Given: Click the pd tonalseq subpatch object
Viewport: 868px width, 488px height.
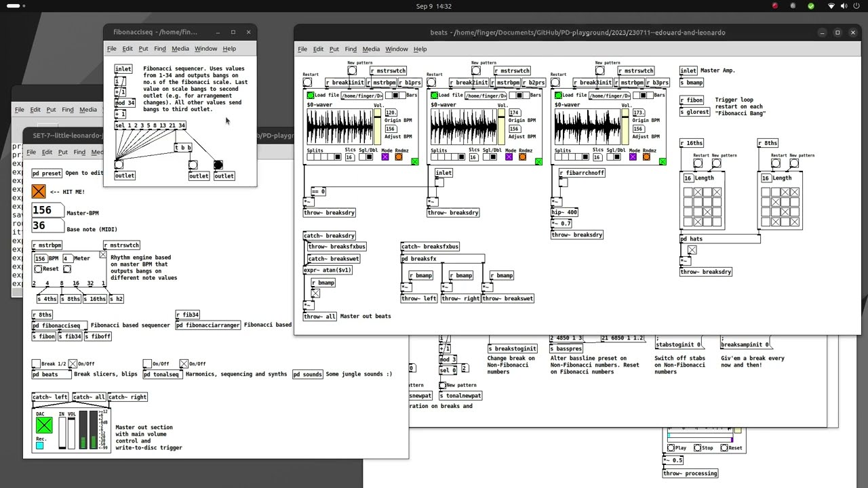Looking at the screenshot, I should coord(163,374).
